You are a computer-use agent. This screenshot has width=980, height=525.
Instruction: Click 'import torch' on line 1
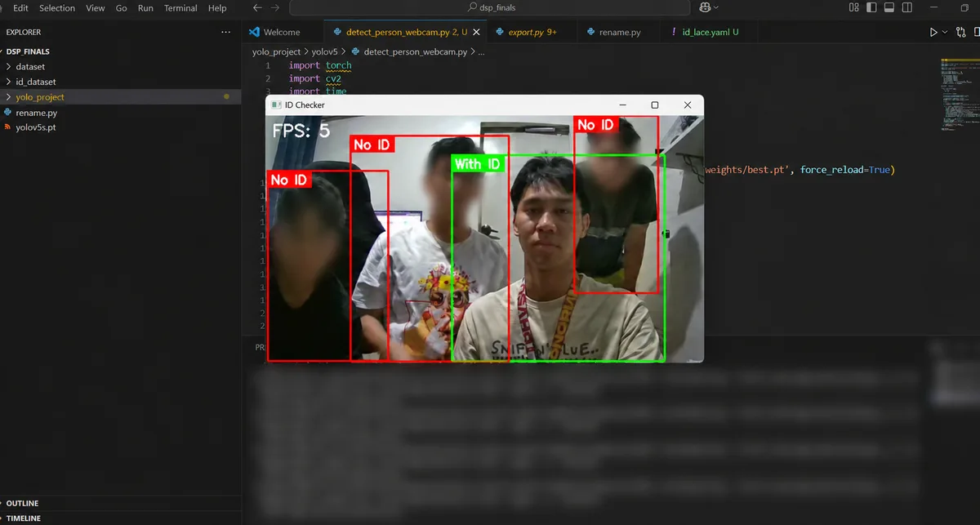point(320,65)
